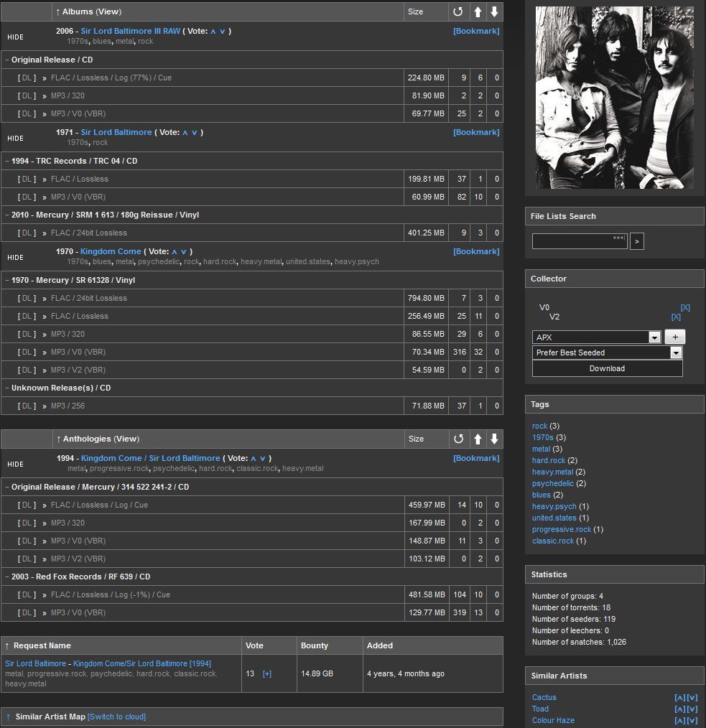Downvote similar artist Colour Haze
The image size is (706, 728).
692,721
